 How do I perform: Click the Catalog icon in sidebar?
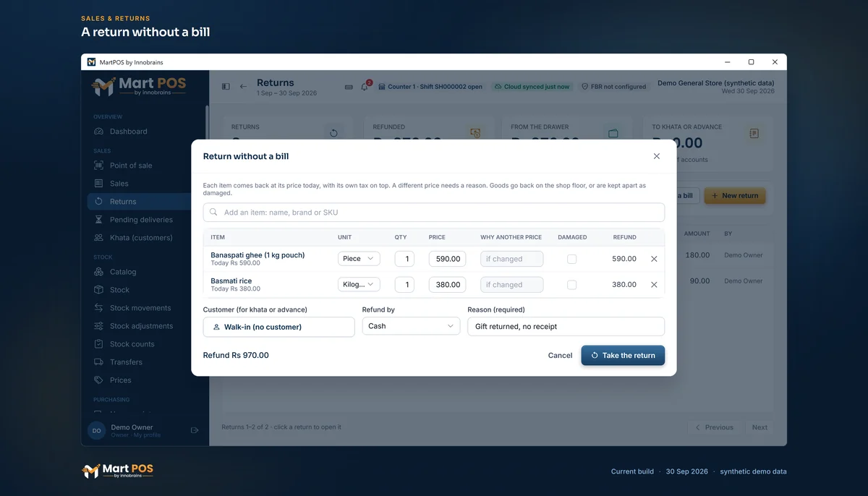pos(98,272)
